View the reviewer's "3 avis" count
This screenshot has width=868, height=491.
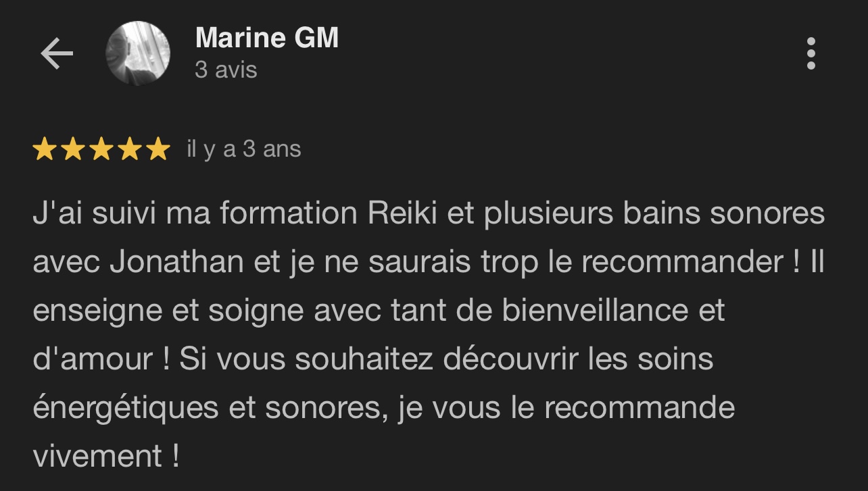pos(226,70)
